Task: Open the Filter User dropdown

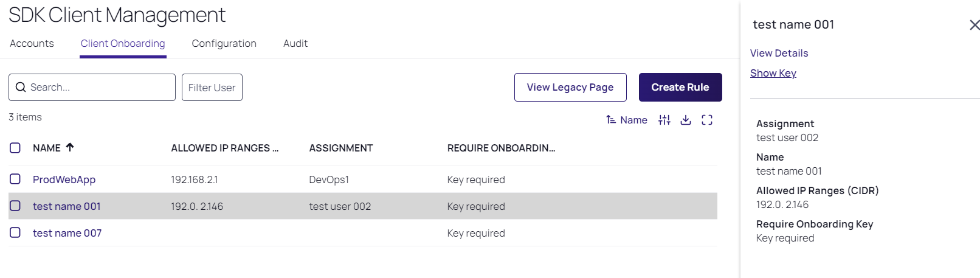Action: 212,88
